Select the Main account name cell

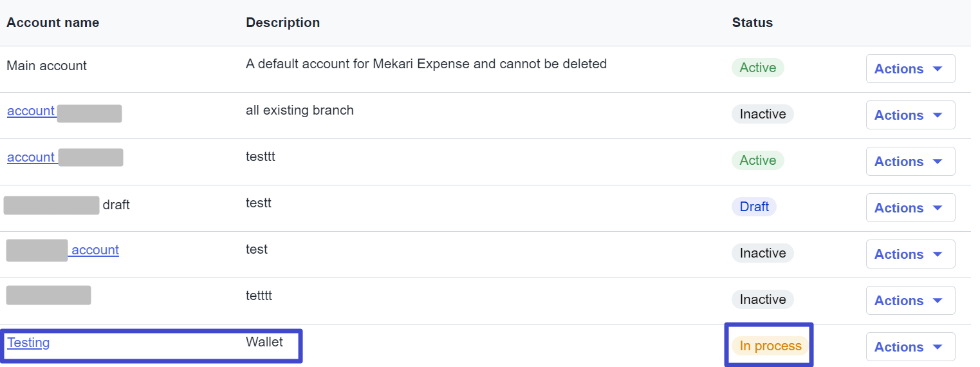click(46, 66)
